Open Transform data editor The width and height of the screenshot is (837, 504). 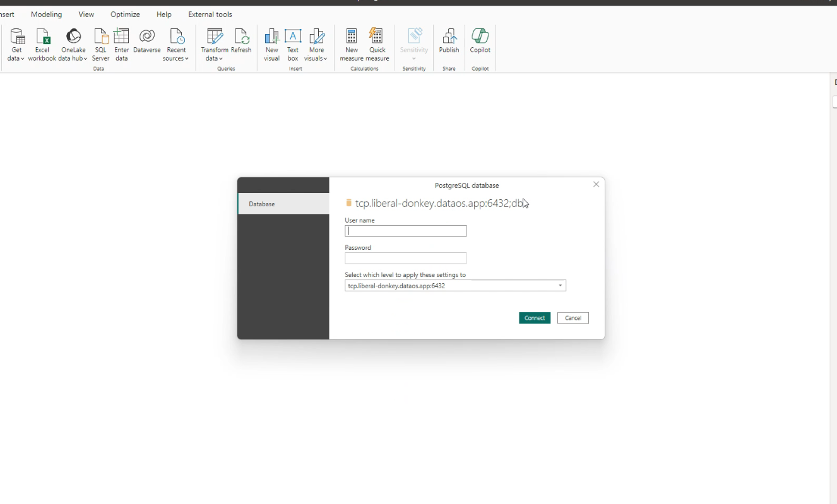[x=215, y=45]
